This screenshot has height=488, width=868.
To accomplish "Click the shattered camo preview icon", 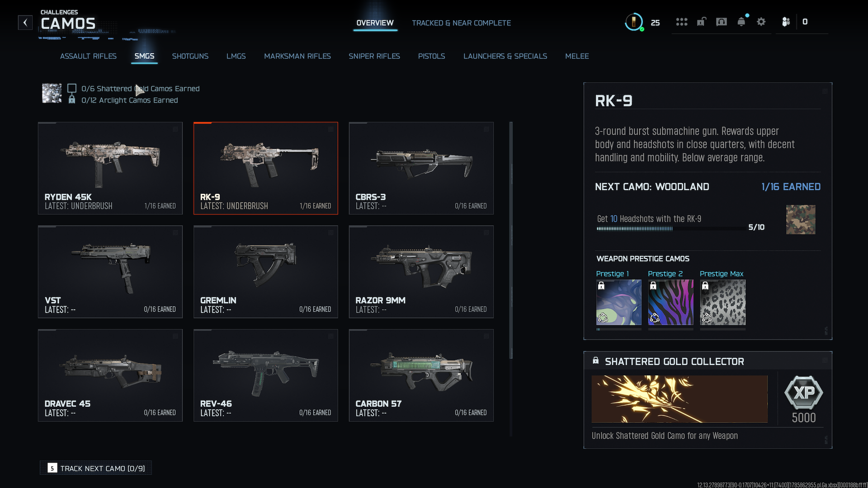I will [x=52, y=93].
